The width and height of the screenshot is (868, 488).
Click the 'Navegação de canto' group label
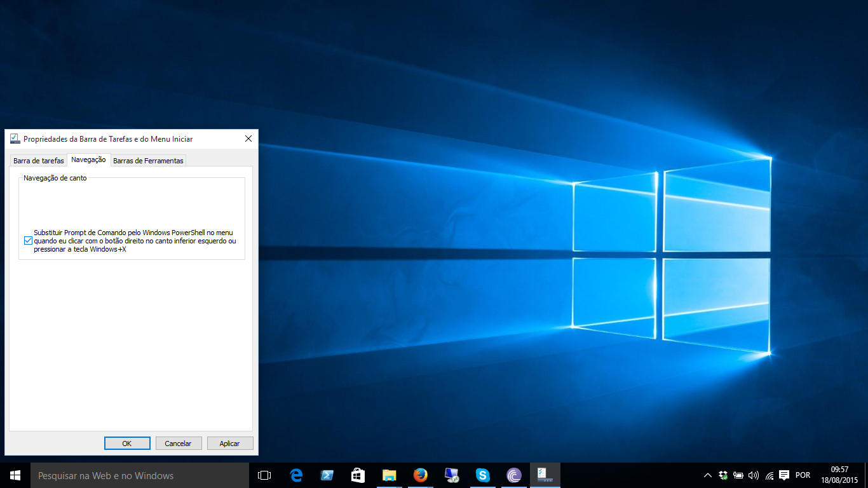click(55, 178)
